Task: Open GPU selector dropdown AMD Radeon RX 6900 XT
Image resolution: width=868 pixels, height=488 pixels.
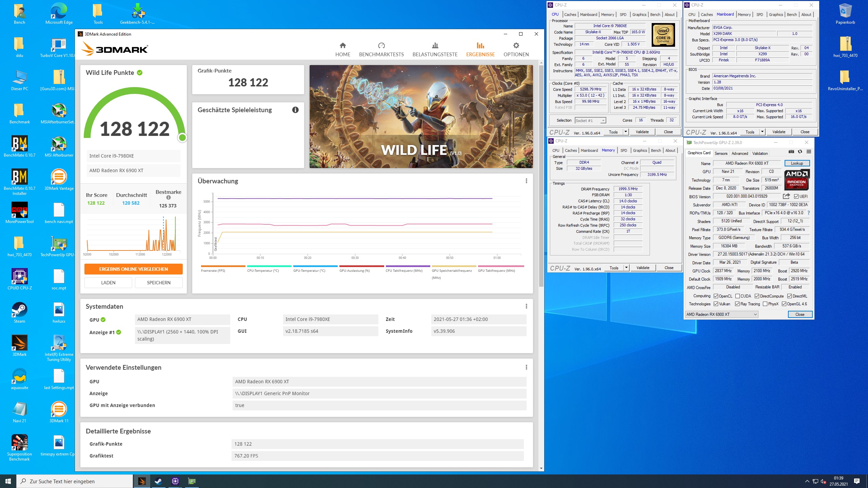Action: point(722,314)
